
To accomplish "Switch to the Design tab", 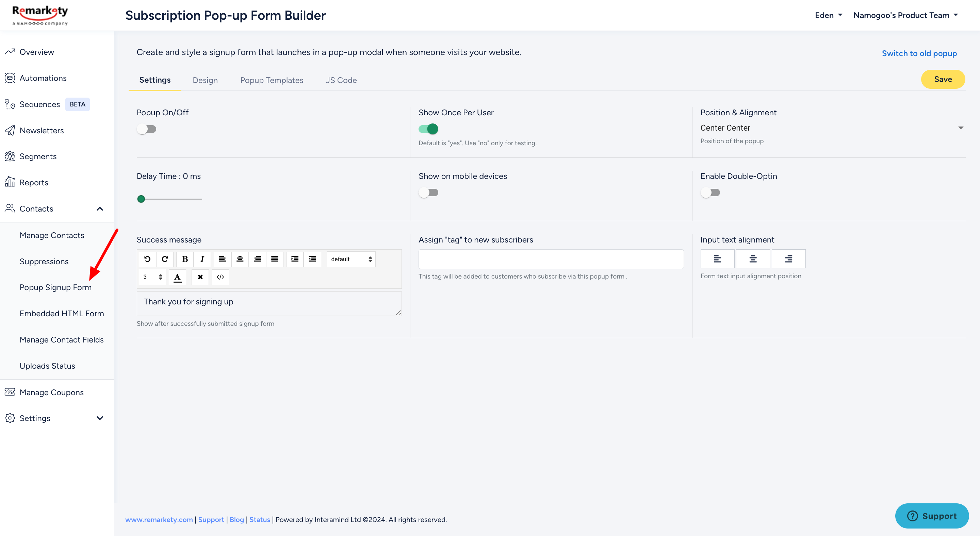I will (205, 81).
